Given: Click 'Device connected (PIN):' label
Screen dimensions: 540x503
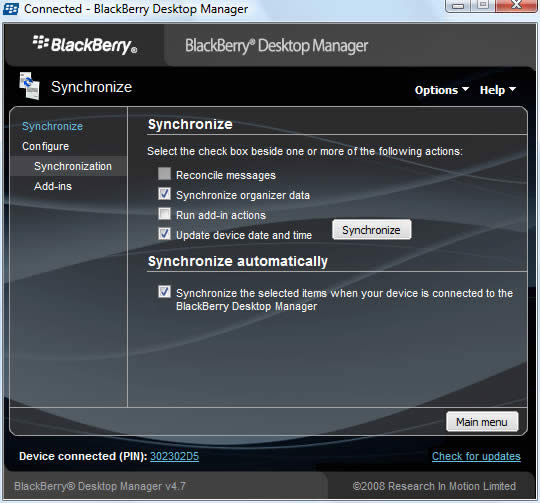Looking at the screenshot, I should [83, 456].
